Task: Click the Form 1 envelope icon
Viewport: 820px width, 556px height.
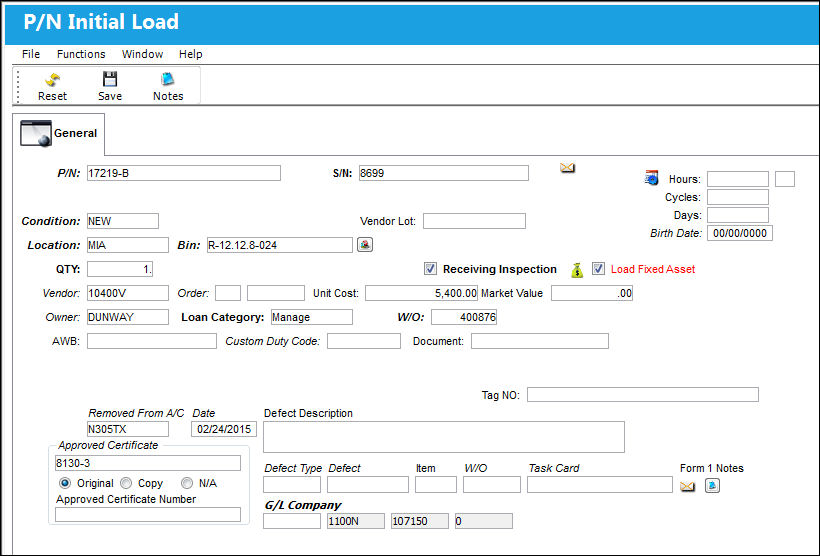Action: [687, 486]
